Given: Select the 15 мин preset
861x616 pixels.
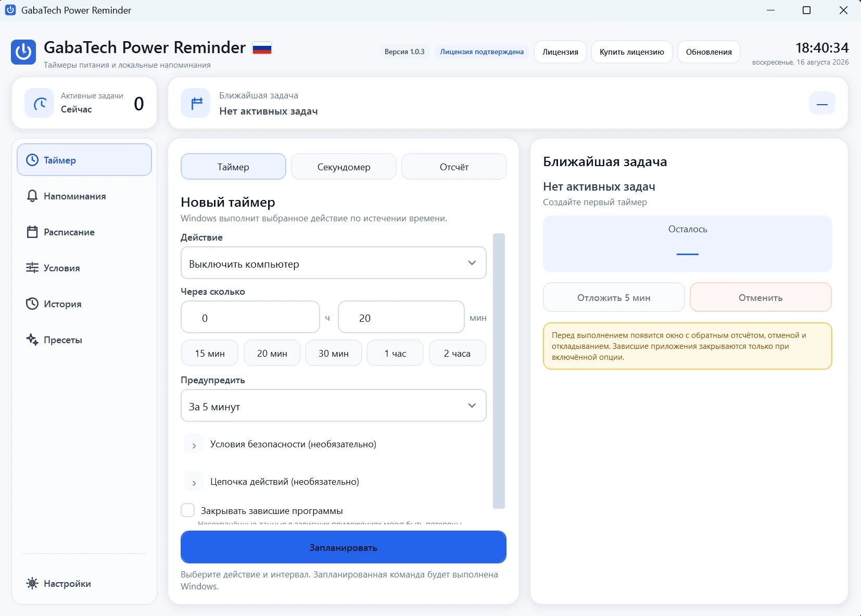Looking at the screenshot, I should pyautogui.click(x=210, y=353).
